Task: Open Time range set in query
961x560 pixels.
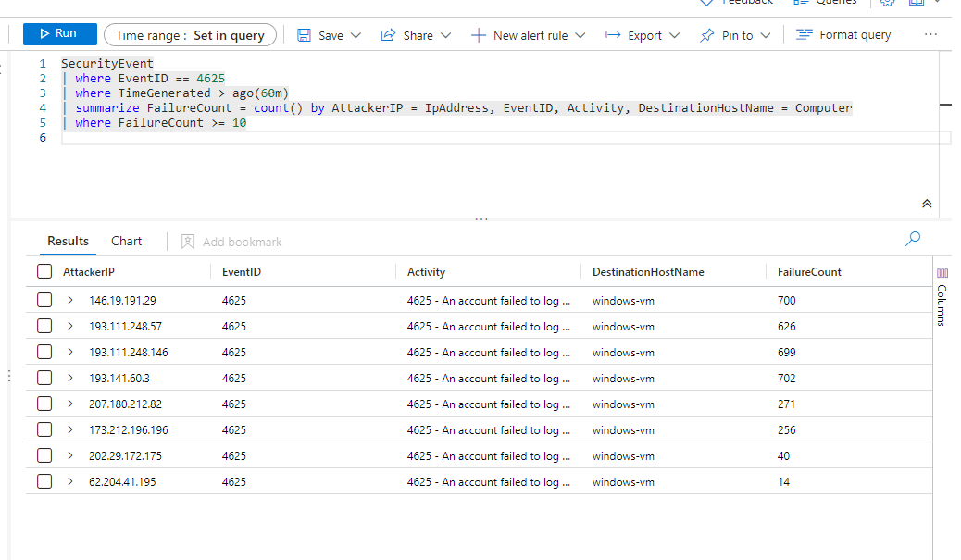Action: (190, 34)
